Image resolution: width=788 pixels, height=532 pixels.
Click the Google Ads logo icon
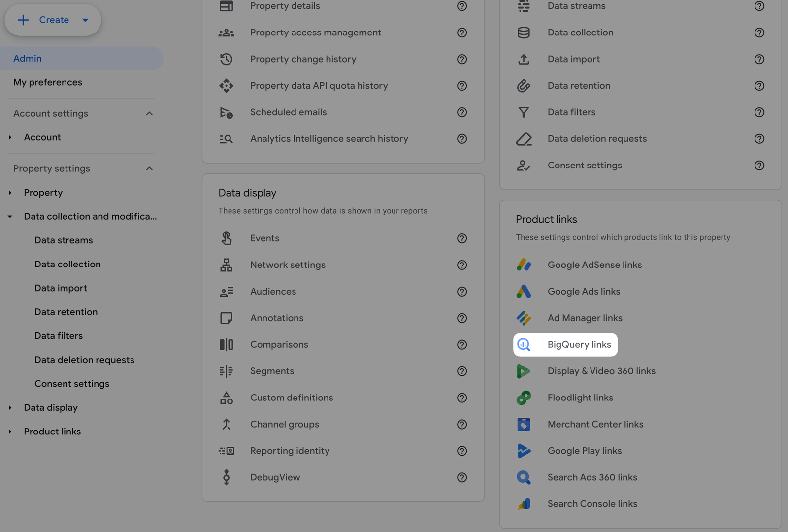(524, 292)
